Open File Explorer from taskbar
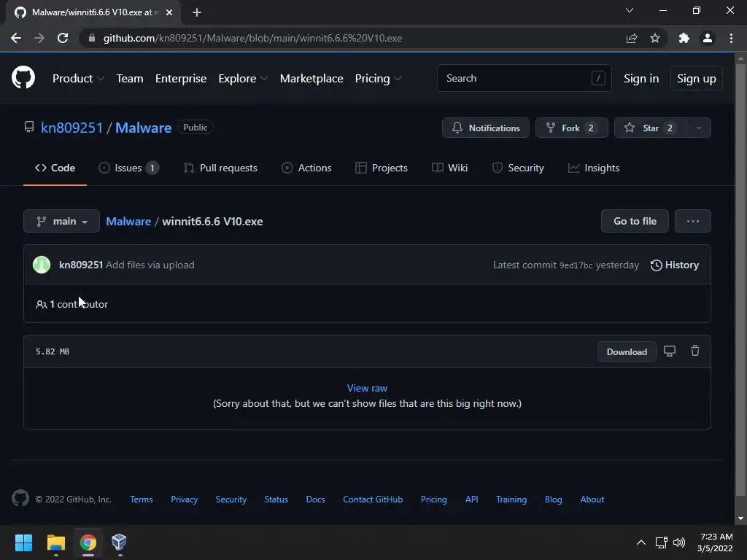The height and width of the screenshot is (560, 747). 55,542
